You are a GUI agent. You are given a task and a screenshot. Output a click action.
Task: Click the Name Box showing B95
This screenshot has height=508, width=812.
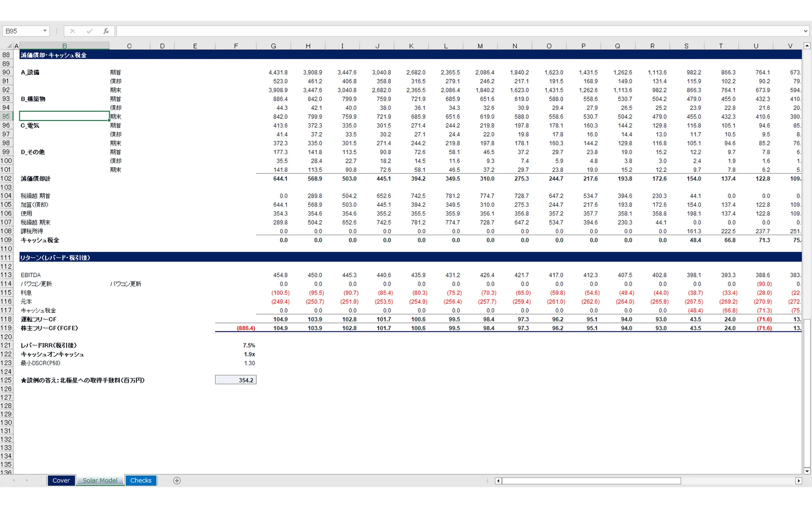pyautogui.click(x=22, y=31)
